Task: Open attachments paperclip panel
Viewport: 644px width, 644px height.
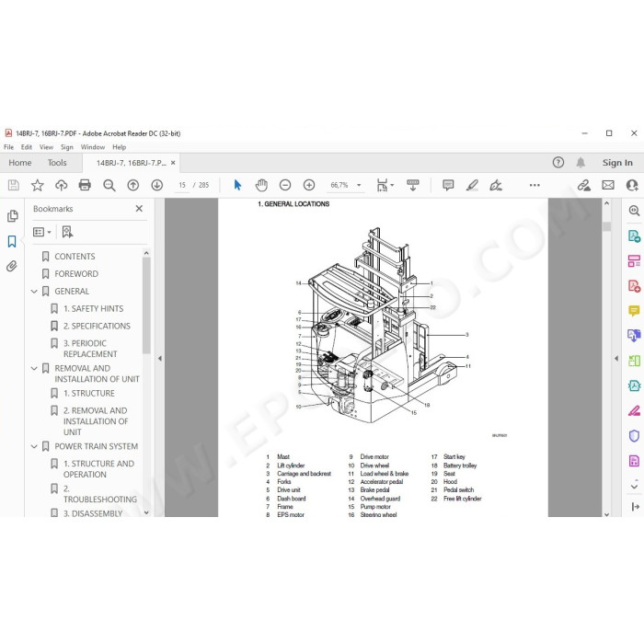Action: pos(12,266)
